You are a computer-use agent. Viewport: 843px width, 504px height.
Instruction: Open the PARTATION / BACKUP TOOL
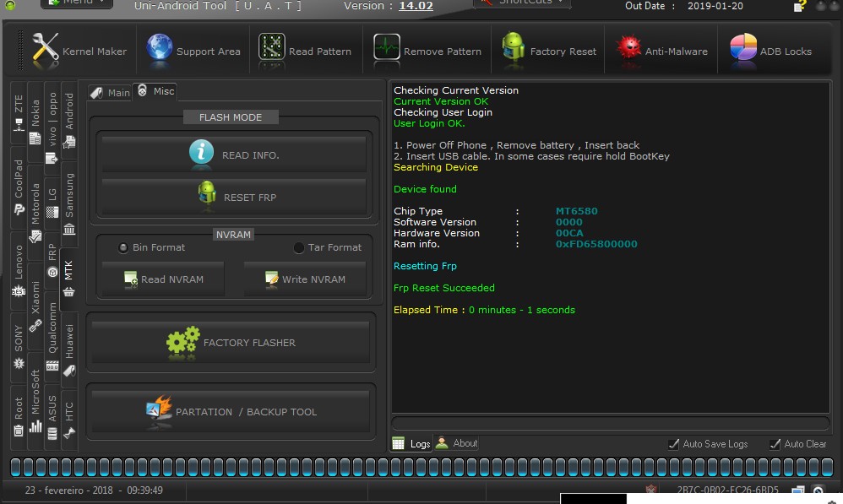click(x=231, y=412)
